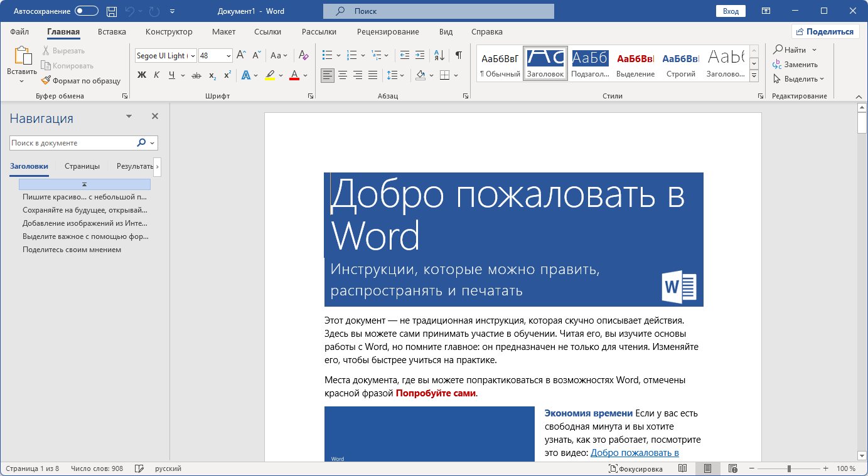Open the spelling check icon in status bar

139,468
